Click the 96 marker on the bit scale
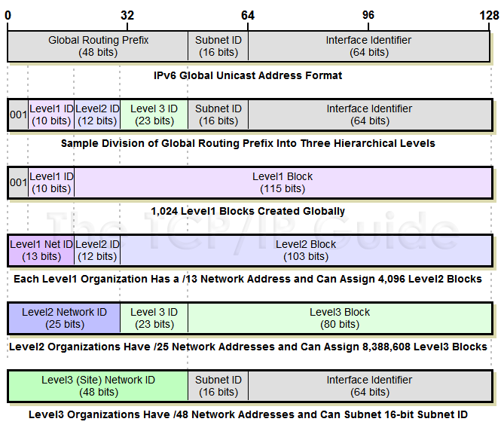The height and width of the screenshot is (437, 504). click(368, 15)
